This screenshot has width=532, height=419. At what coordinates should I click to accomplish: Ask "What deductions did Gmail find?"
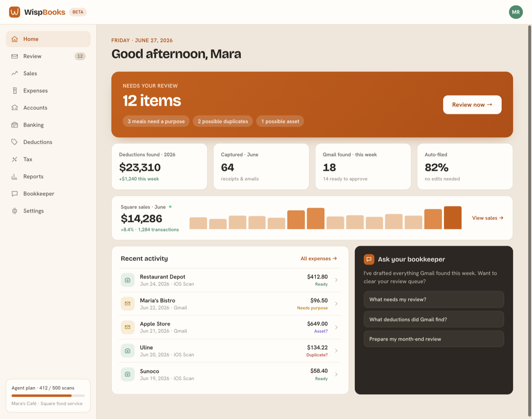click(434, 319)
